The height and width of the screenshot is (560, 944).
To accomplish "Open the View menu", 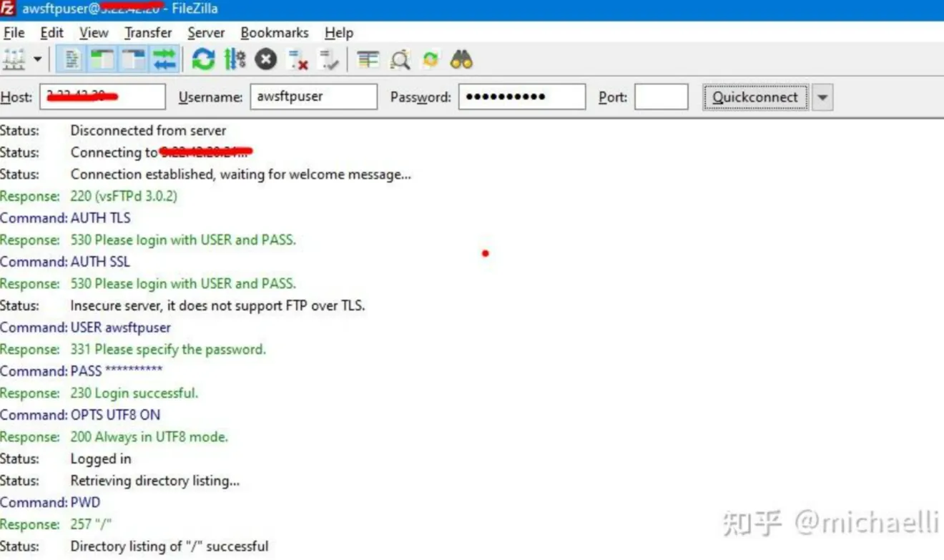I will point(94,33).
